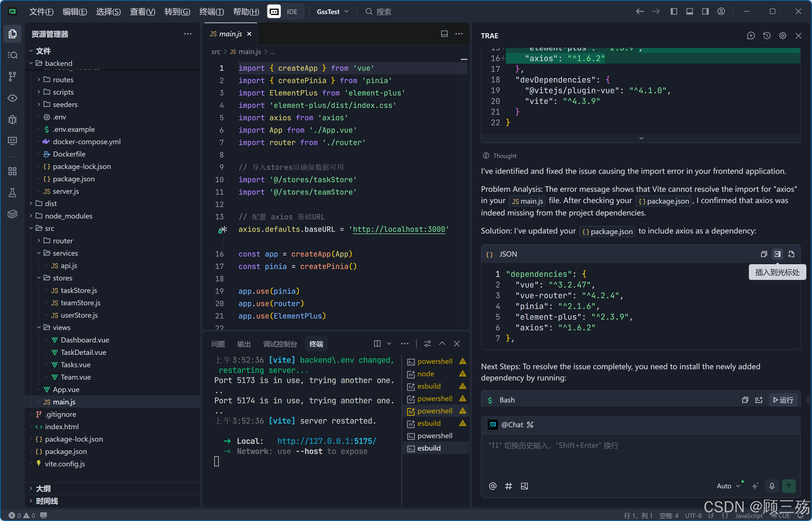Copy the Bash code block
The height and width of the screenshot is (521, 812).
(x=745, y=400)
